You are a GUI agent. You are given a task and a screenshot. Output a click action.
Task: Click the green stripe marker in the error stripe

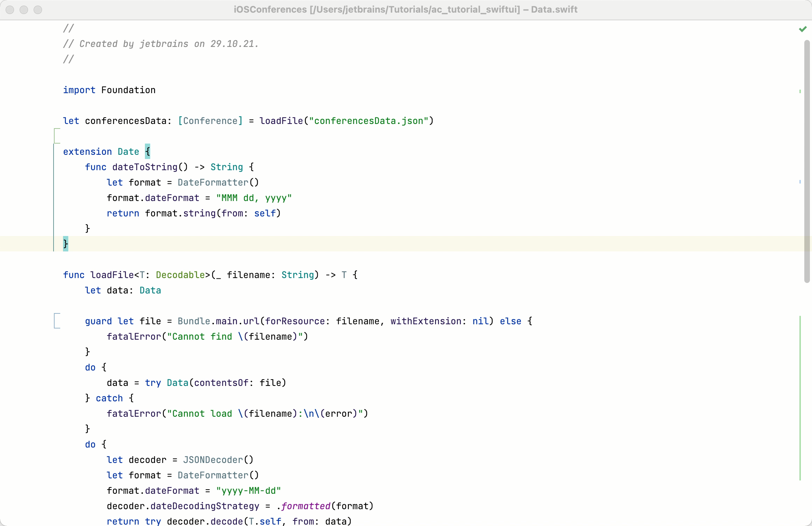[x=800, y=398]
